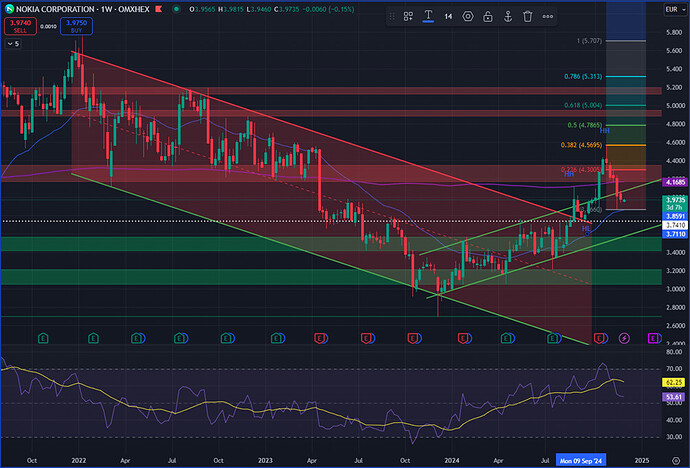Click the red flag icon by OMXHEX
This screenshot has width=690, height=468.
pos(158,9)
